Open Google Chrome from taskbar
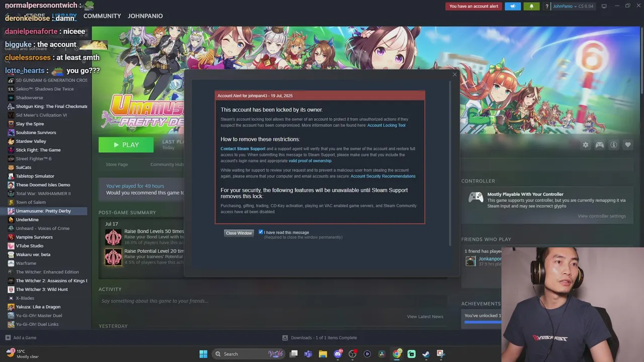 point(397,354)
